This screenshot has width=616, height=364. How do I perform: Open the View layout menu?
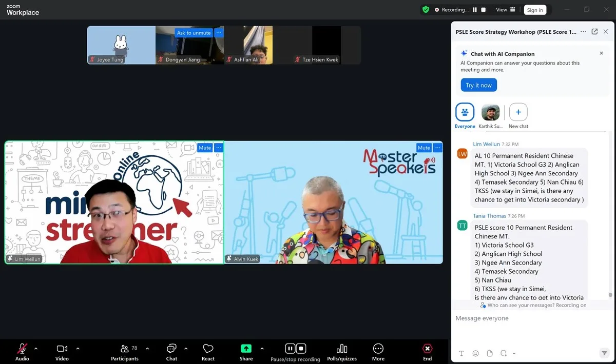505,10
